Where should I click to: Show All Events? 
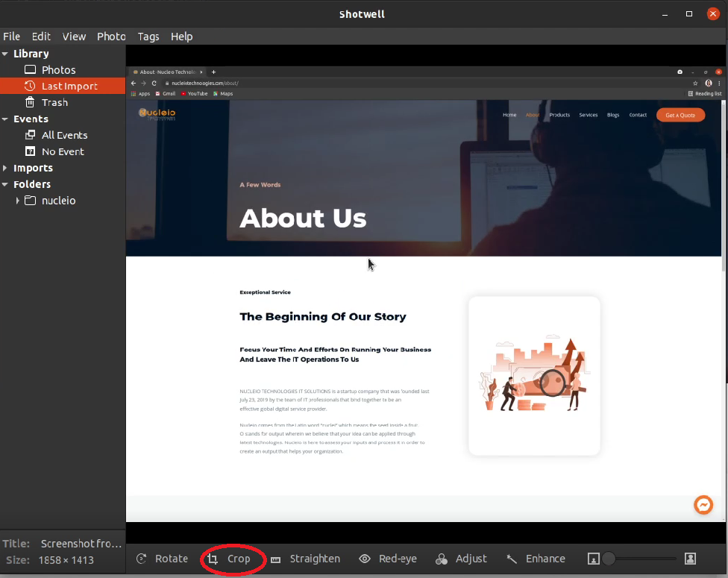tap(63, 135)
